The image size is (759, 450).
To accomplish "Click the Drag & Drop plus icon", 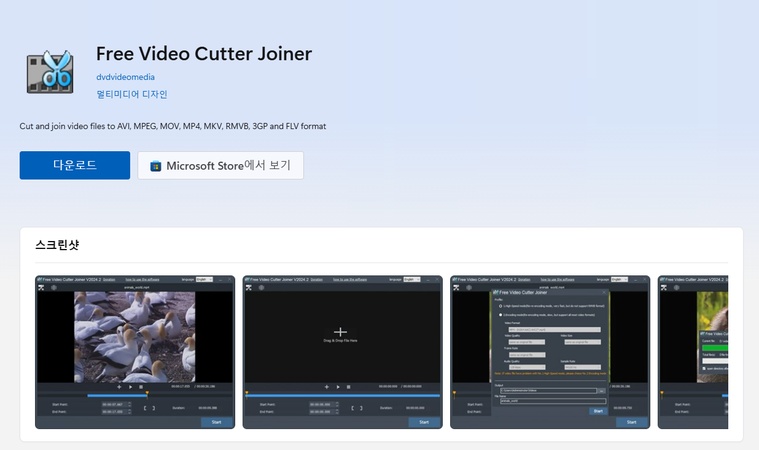I will [x=340, y=331].
